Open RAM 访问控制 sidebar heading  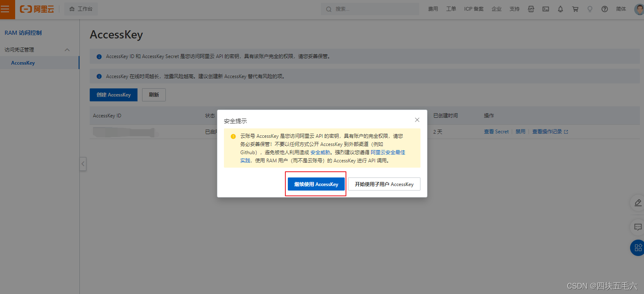(23, 33)
